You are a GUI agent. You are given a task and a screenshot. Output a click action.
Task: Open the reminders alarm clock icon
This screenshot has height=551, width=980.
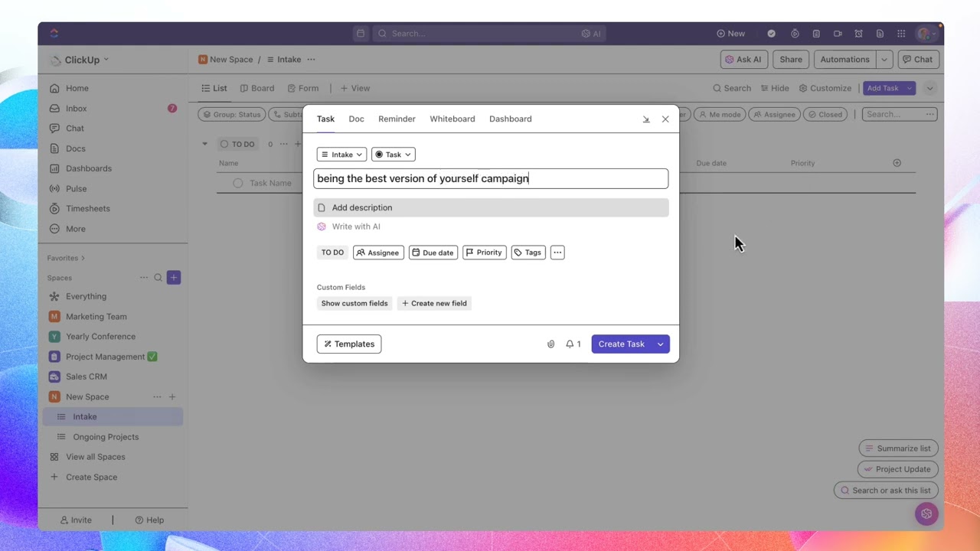[859, 34]
